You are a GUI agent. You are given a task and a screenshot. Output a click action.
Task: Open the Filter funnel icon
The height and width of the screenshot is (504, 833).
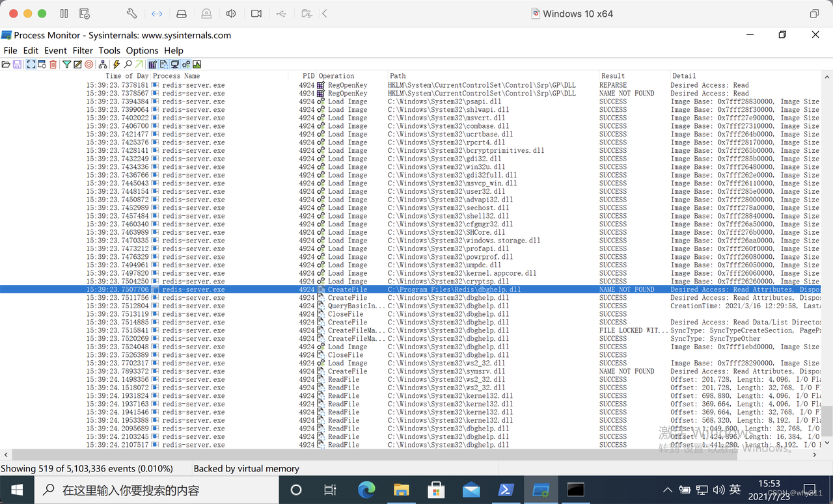pyautogui.click(x=66, y=64)
